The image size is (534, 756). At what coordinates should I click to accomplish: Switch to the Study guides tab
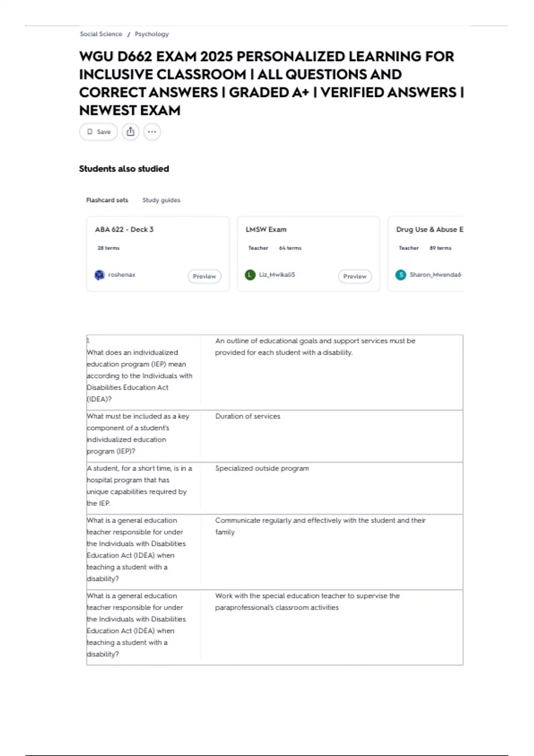point(161,200)
